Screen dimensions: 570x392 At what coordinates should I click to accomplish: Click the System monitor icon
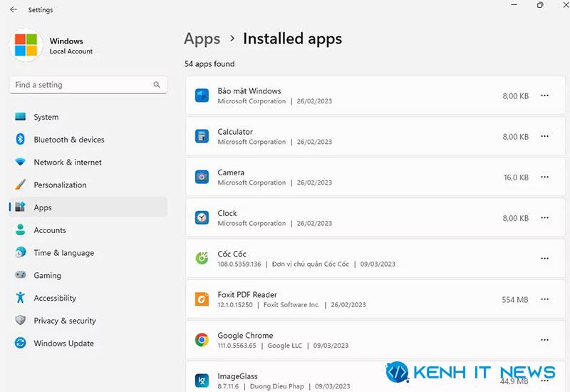21,117
